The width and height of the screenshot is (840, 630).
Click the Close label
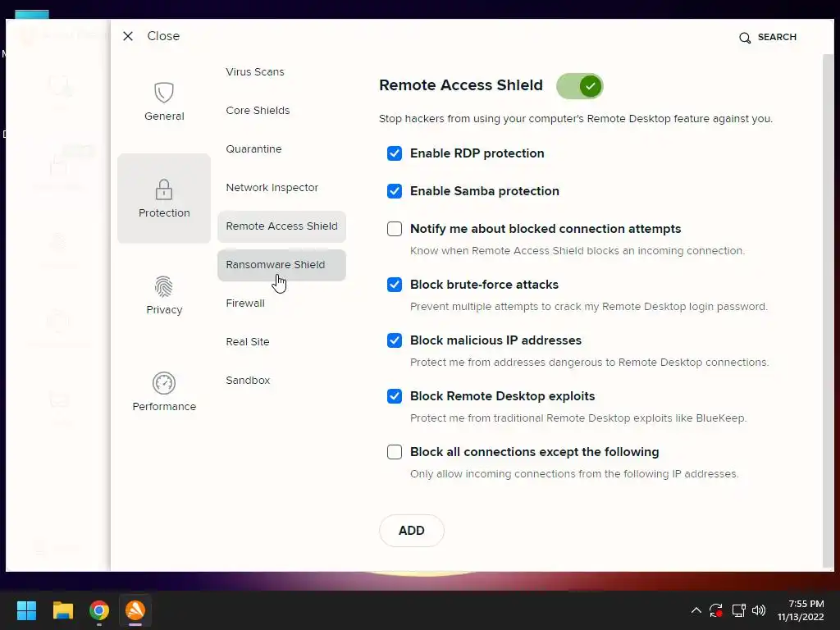(x=163, y=36)
